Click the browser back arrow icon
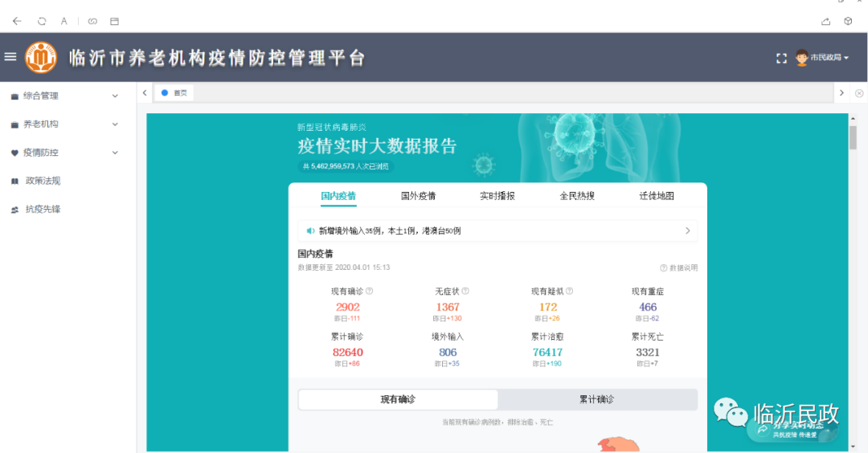Viewport: 868px width, 453px height. coord(17,21)
